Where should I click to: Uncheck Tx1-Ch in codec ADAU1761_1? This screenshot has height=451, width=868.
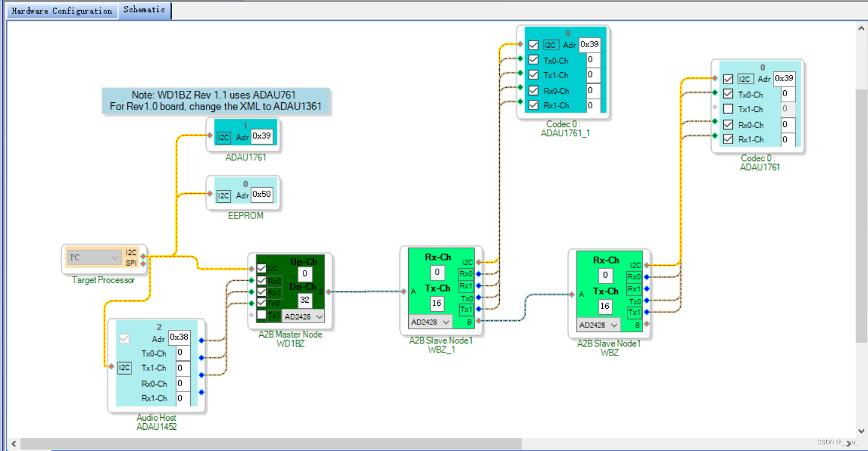533,75
